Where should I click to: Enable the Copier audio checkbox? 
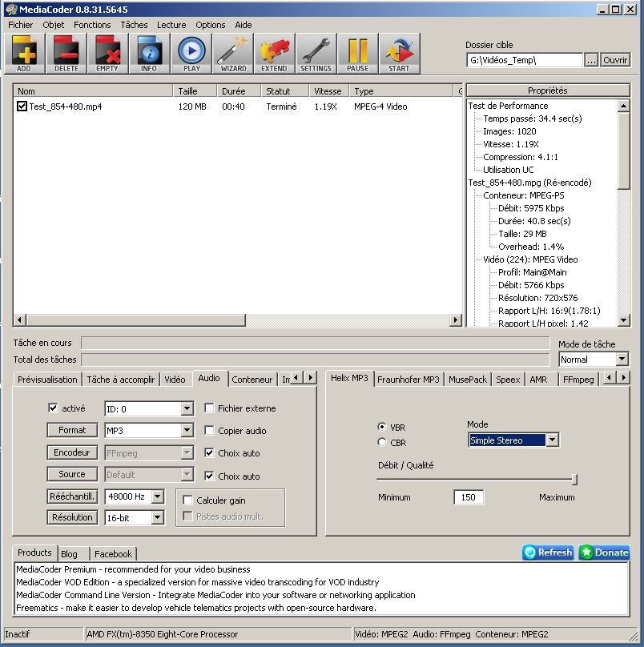coord(210,431)
